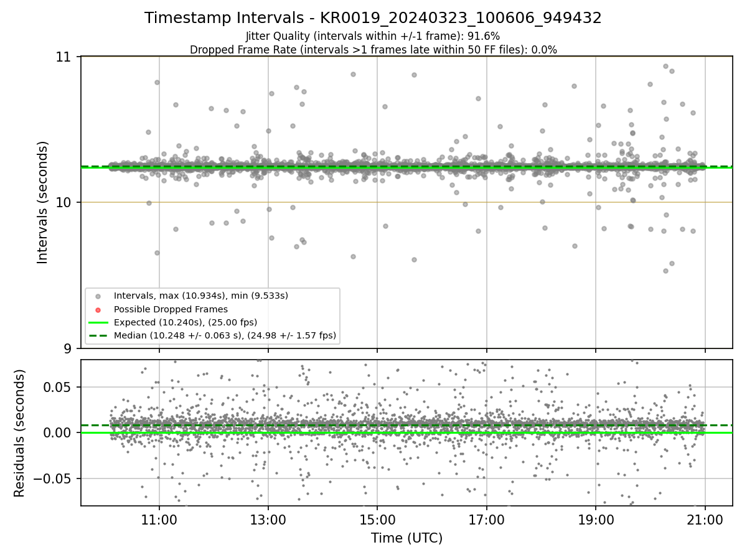Click the solid green Expected line legend sample
This screenshot has width=747, height=560.
[x=98, y=322]
